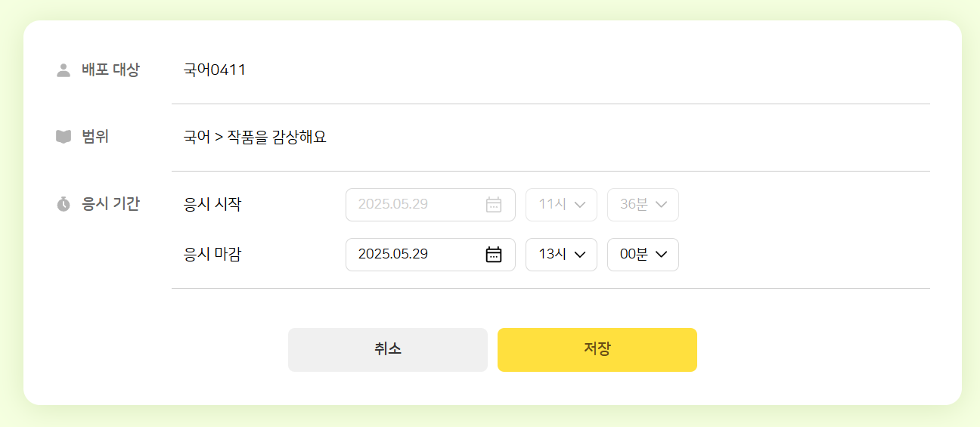Select the 국어0411 distribution target text

(x=215, y=70)
